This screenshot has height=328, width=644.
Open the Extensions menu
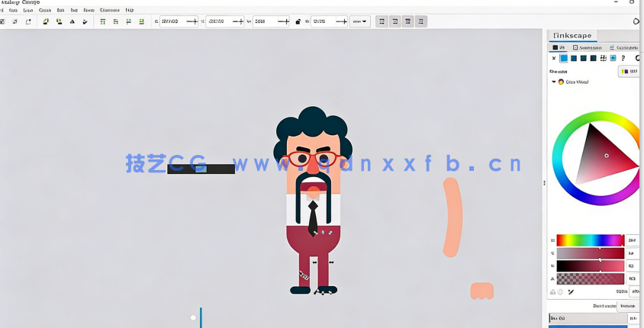110,10
